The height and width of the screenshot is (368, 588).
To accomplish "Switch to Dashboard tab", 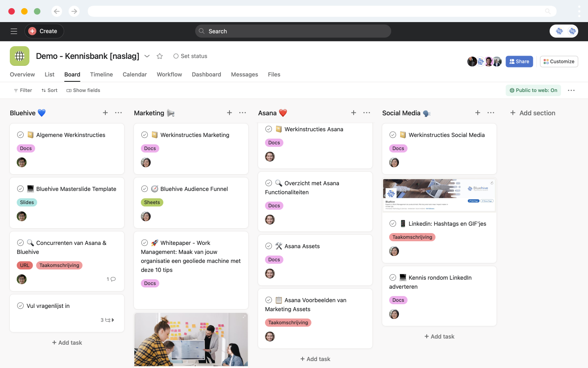I will pos(207,74).
